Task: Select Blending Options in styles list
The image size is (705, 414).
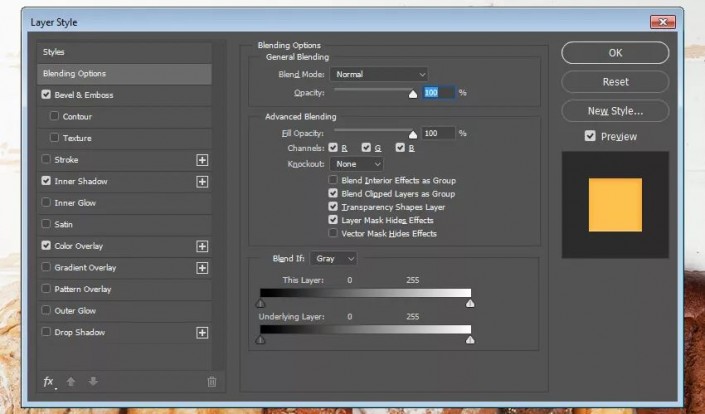Action: (x=125, y=74)
